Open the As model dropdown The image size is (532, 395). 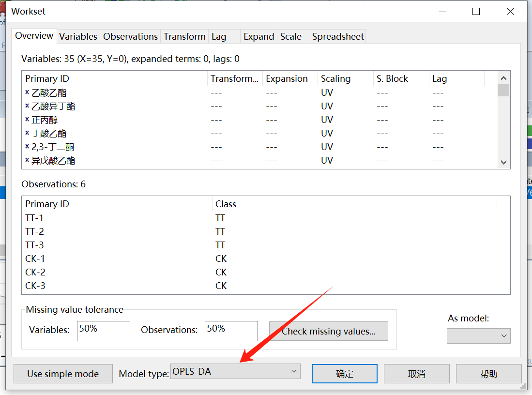478,336
